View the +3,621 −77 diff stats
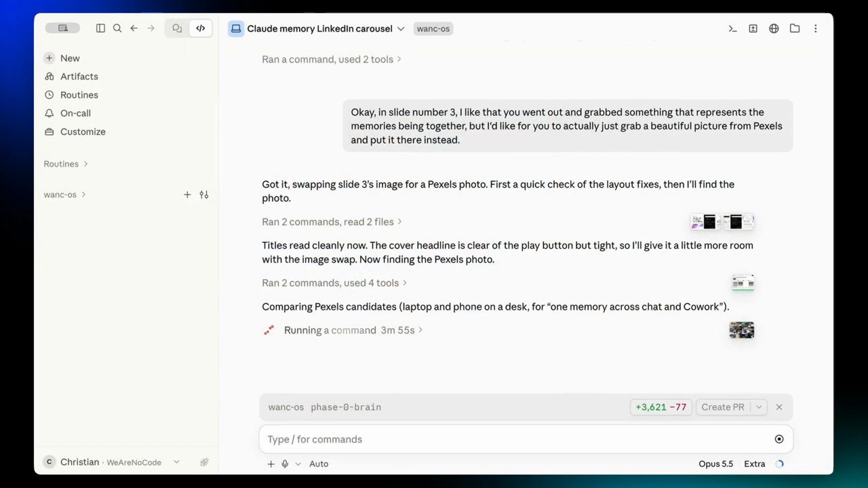Viewport: 868px width, 488px height. click(x=661, y=407)
